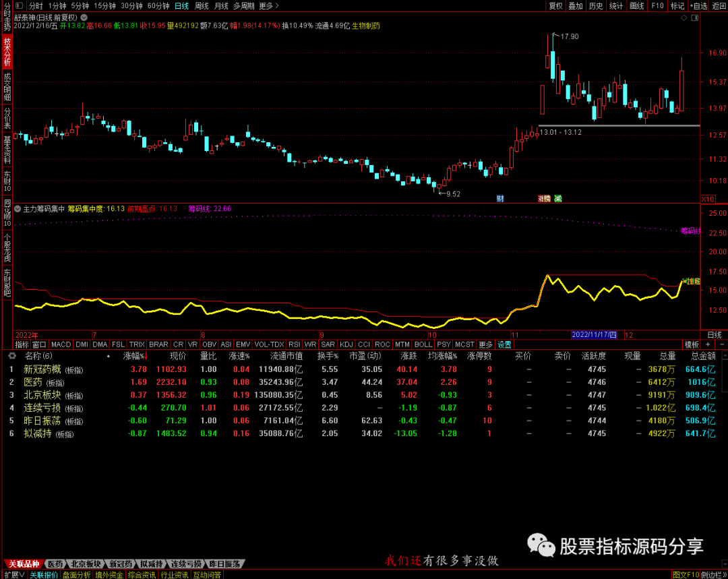Select the KDJ indicator
Screen dimensions: 728x579
coord(346,344)
